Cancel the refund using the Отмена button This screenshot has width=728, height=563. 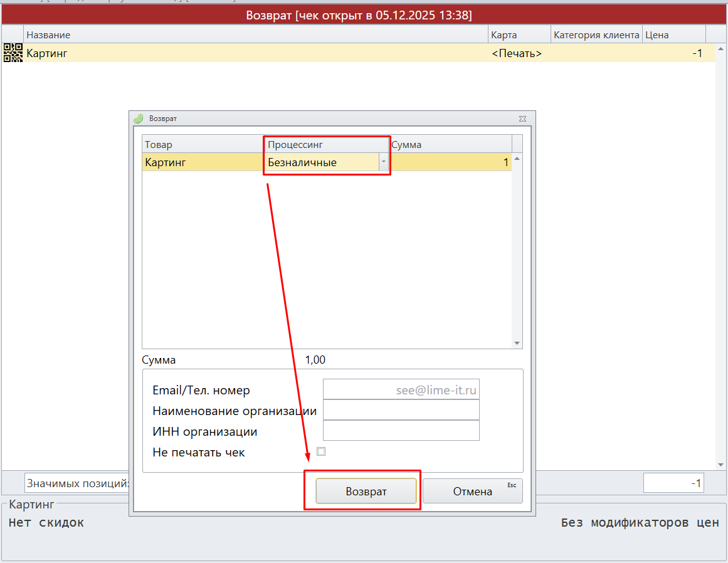tap(472, 492)
